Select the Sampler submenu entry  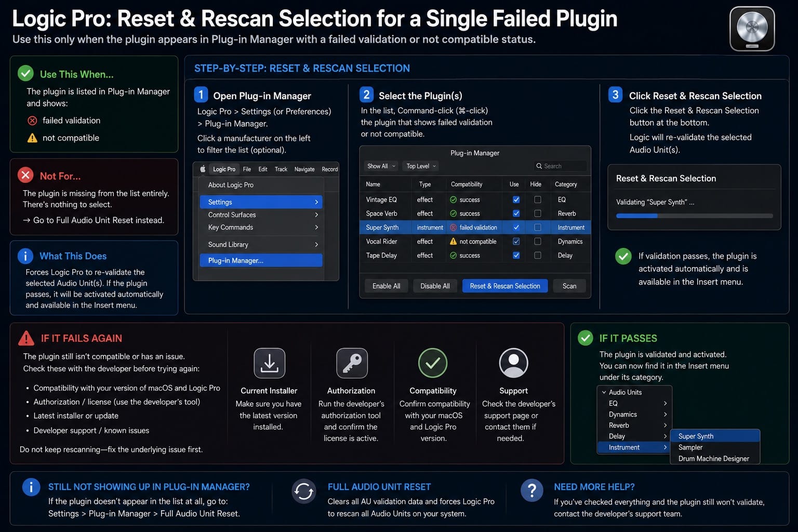(x=715, y=447)
